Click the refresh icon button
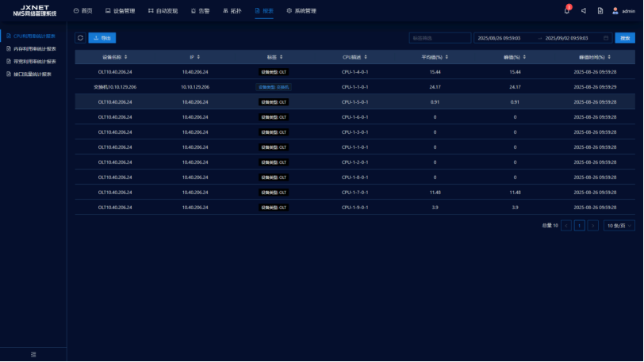Viewport: 644px width, 362px height. [80, 37]
